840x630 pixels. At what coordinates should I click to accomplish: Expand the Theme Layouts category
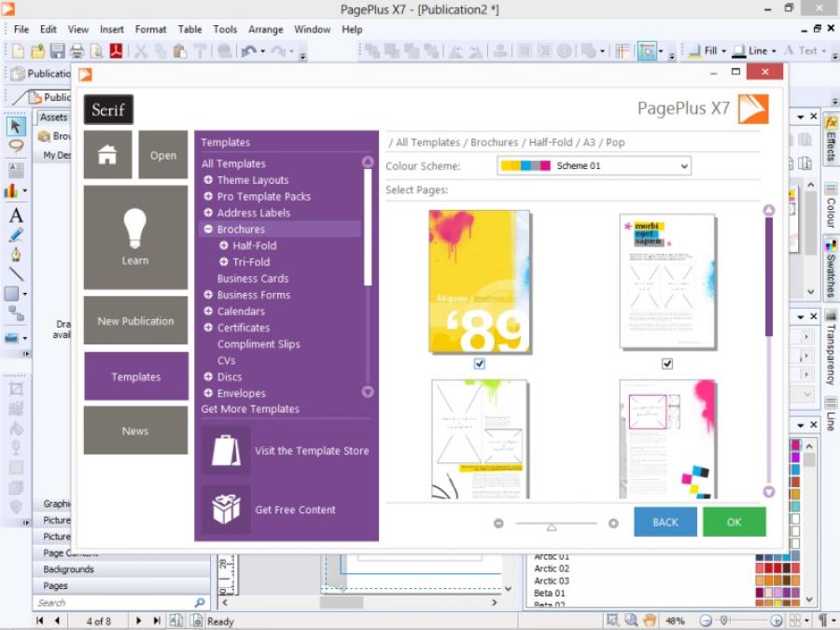coord(208,180)
